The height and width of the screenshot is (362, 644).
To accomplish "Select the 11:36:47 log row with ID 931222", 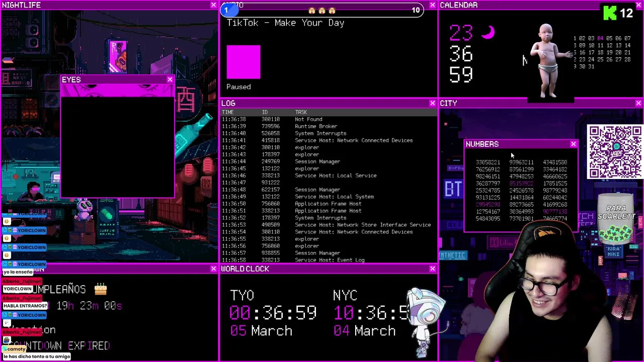I will pos(328,183).
